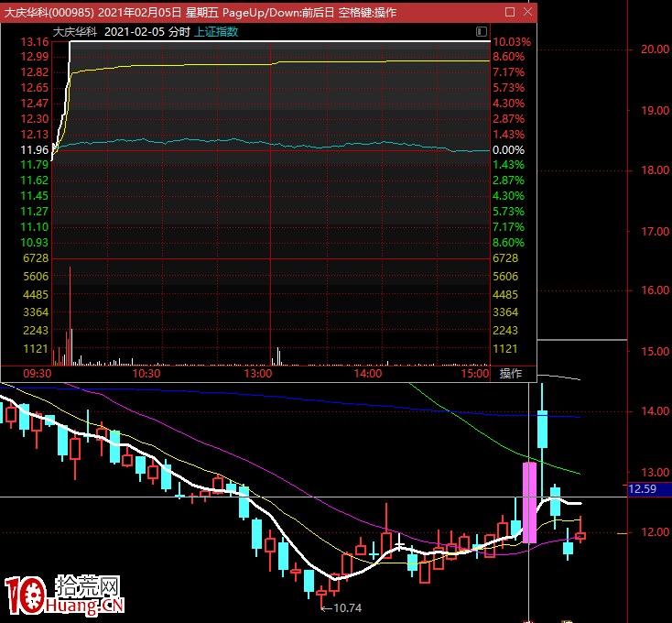Click the 10:30 time axis label
This screenshot has height=623, width=672.
pyautogui.click(x=146, y=374)
